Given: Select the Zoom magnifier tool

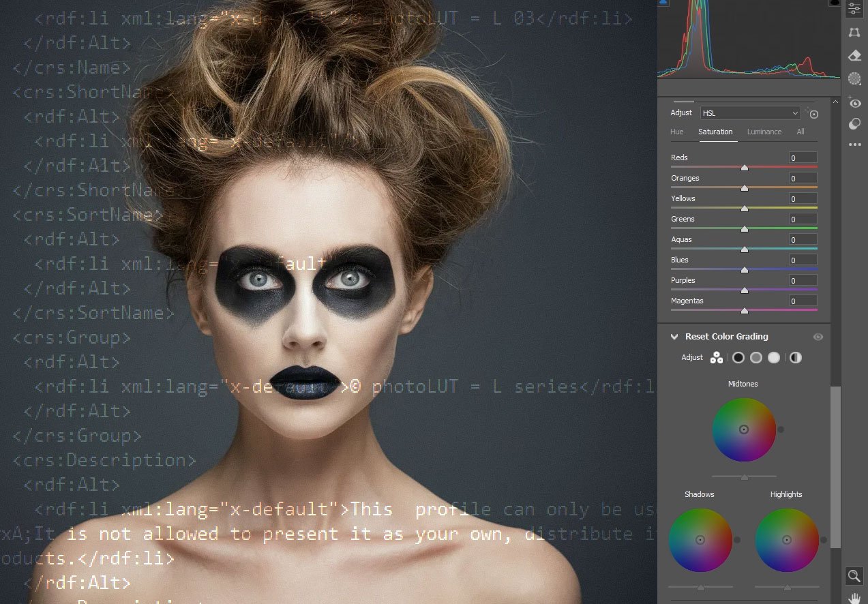Looking at the screenshot, I should (x=854, y=576).
